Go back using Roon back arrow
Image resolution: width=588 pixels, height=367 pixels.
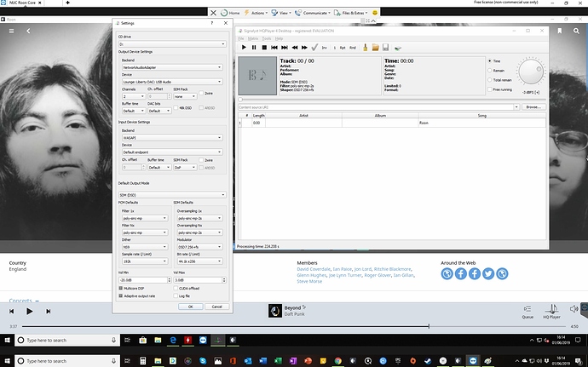28,32
